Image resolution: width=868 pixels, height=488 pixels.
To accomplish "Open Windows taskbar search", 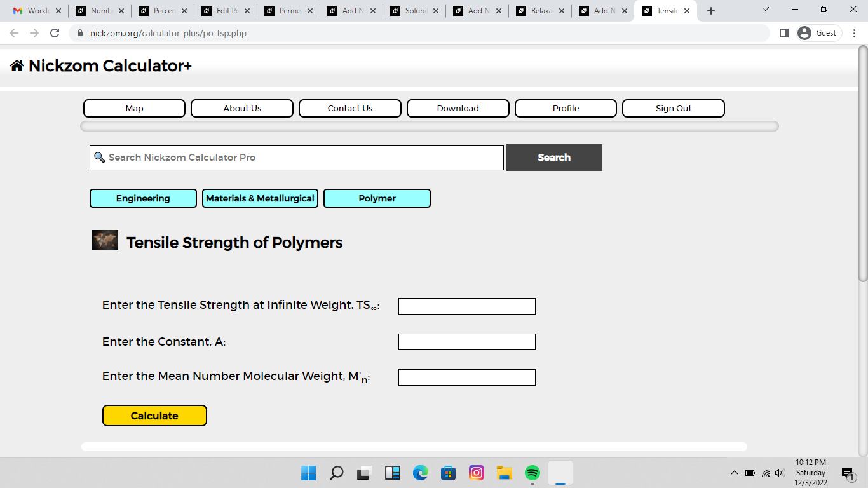I will coord(337,473).
